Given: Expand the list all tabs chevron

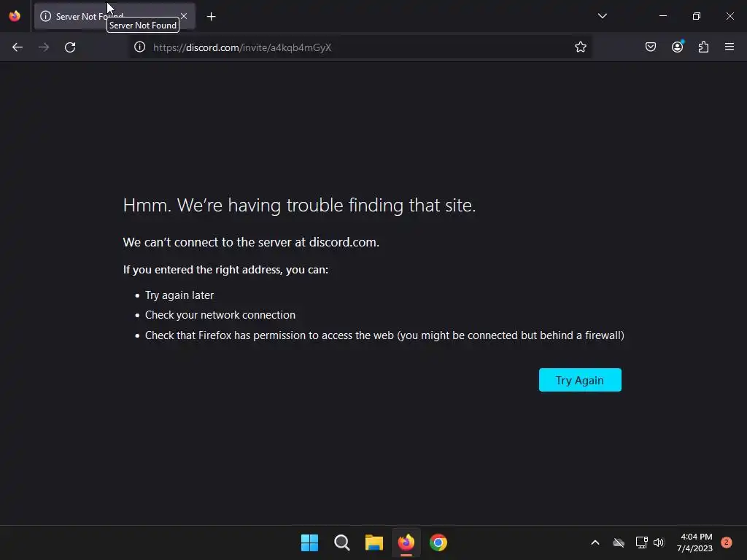Looking at the screenshot, I should 602,16.
